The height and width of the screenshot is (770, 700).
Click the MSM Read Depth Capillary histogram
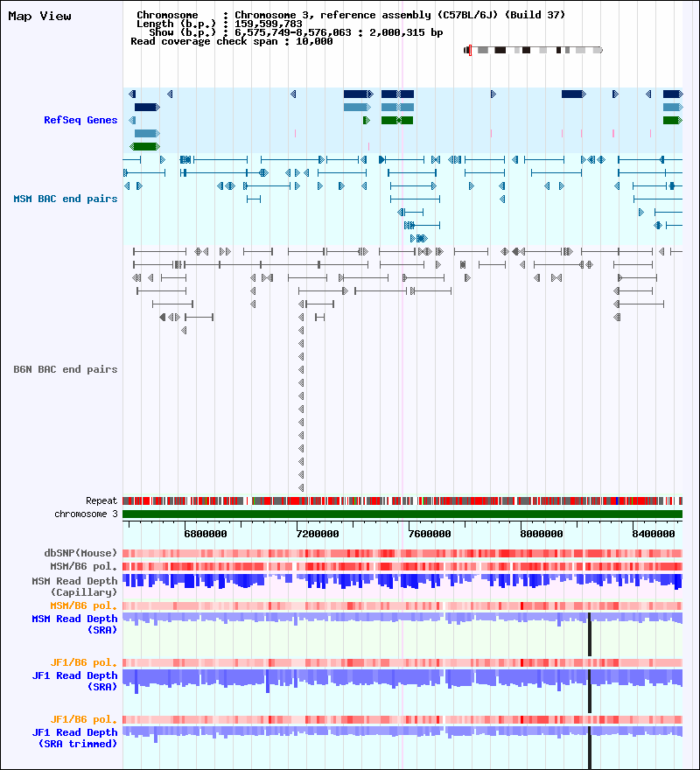pos(402,581)
